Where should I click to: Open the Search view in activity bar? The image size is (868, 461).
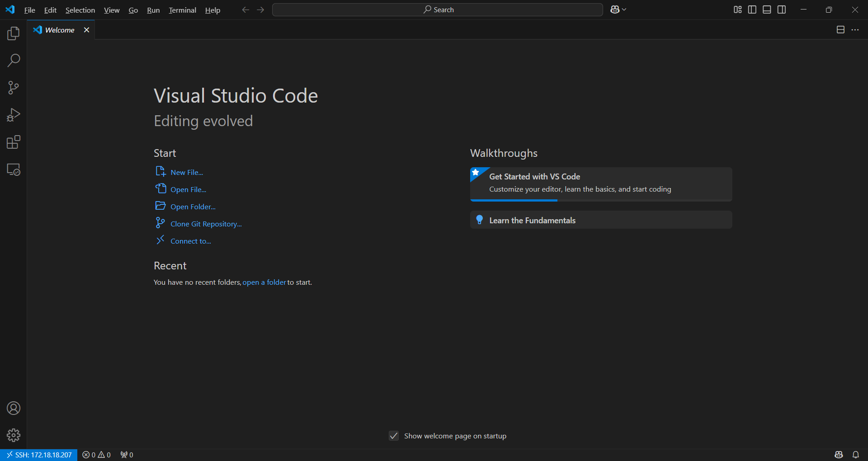pyautogui.click(x=14, y=60)
